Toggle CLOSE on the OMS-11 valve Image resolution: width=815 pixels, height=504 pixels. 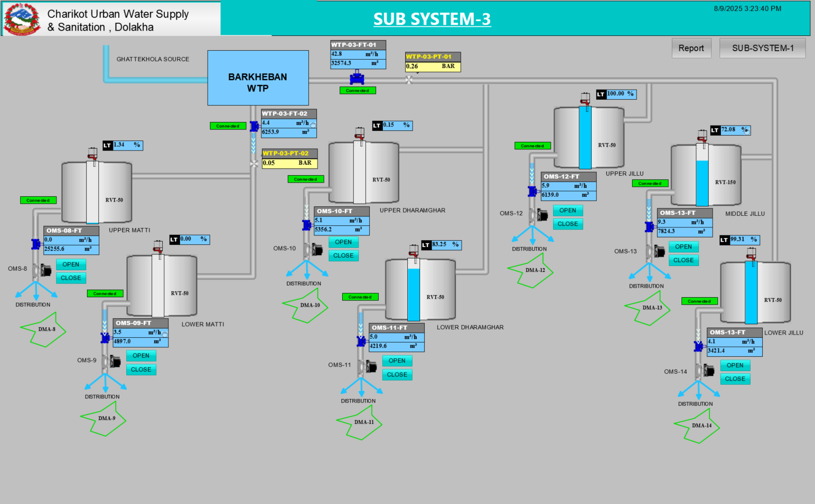397,374
